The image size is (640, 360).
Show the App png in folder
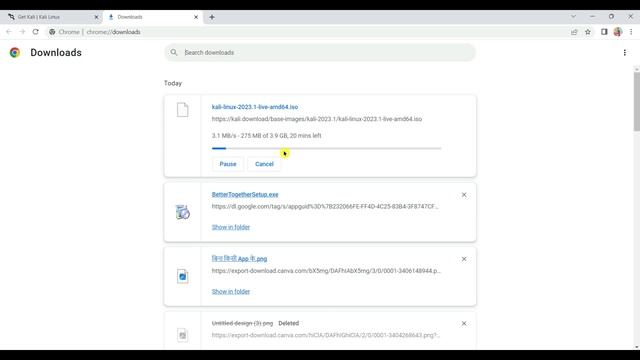(x=231, y=291)
